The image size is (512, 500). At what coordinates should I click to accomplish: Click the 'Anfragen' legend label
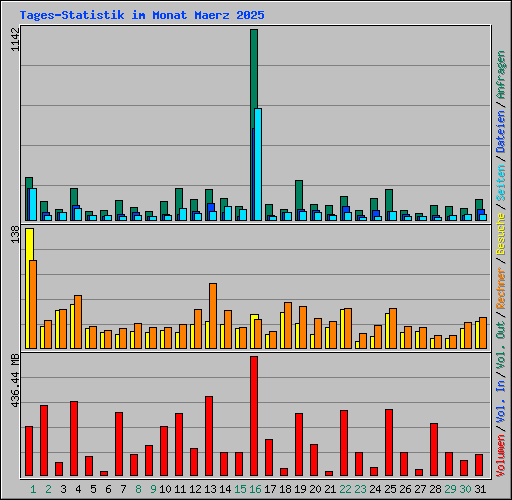pos(501,75)
